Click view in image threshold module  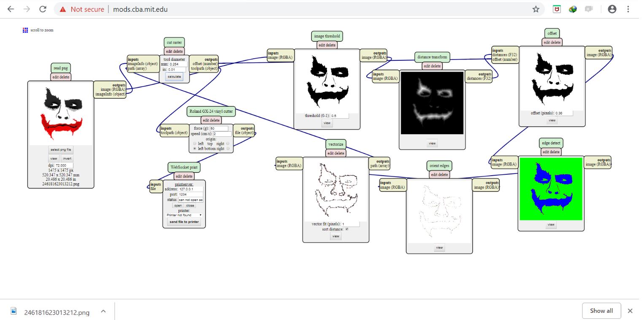[327, 123]
